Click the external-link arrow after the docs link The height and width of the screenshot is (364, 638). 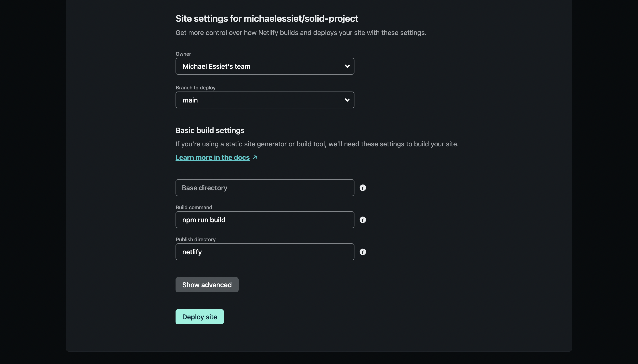[x=255, y=158]
